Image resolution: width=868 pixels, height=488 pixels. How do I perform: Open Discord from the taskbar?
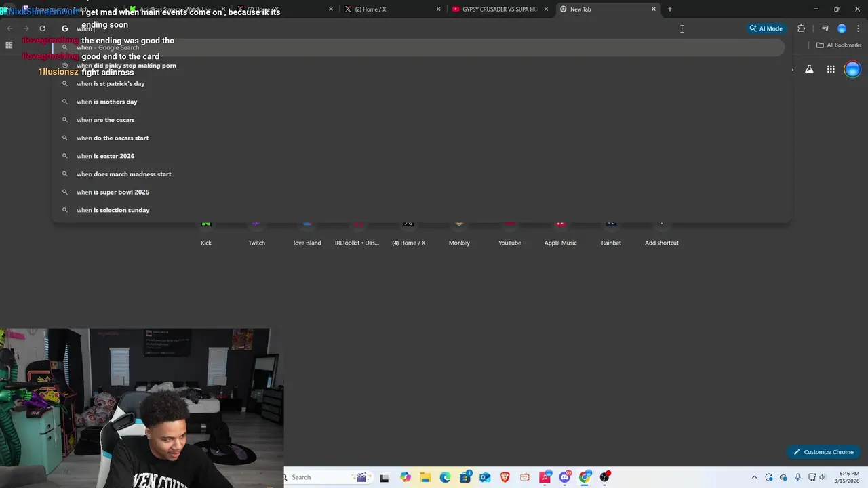565,477
